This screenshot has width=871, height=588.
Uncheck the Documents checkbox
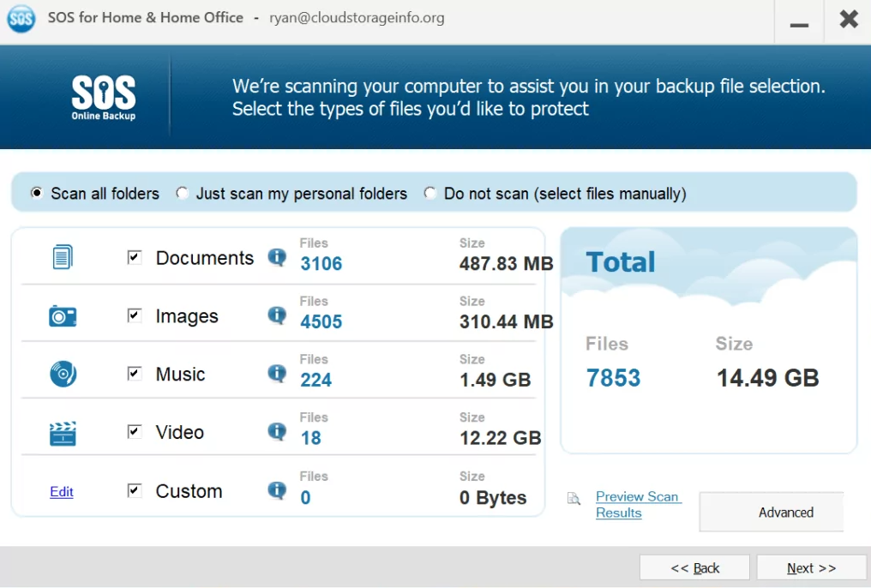pyautogui.click(x=134, y=257)
